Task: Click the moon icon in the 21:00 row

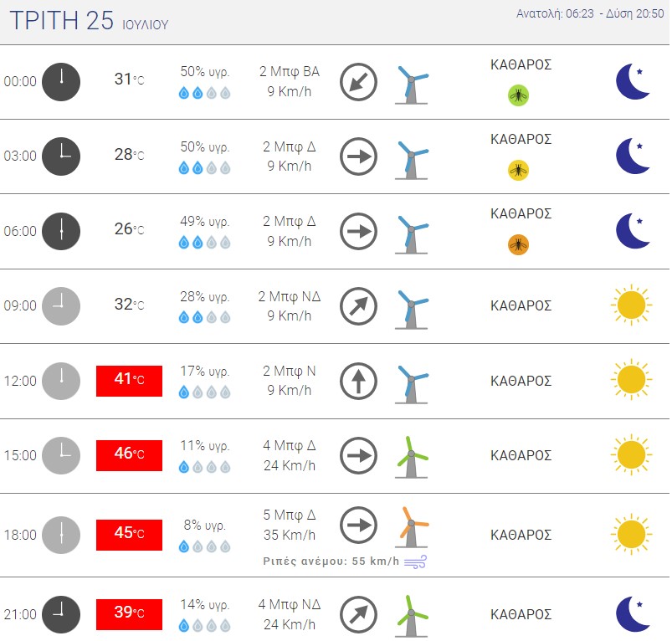Action: (x=633, y=614)
